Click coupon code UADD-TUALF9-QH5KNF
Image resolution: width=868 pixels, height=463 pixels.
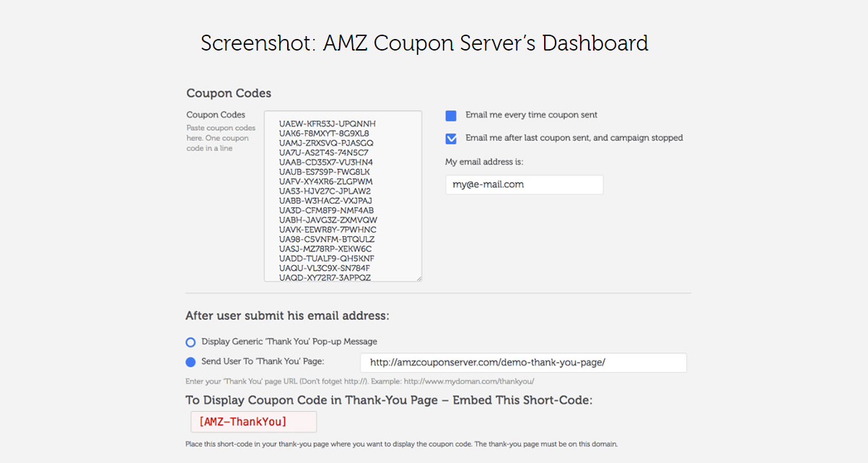326,259
